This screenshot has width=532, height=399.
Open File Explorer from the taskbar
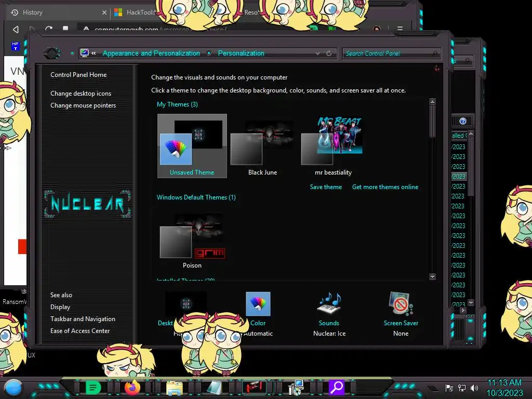click(x=175, y=388)
